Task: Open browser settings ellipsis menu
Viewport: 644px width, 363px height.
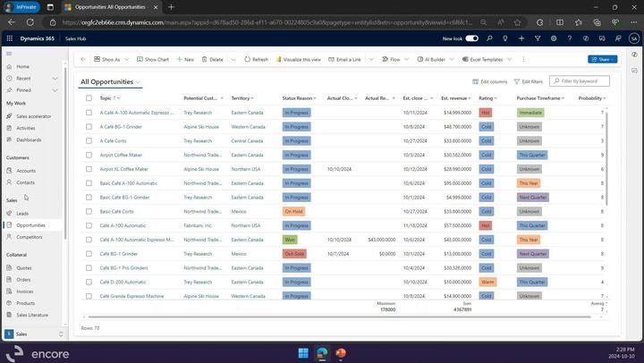Action: click(x=634, y=22)
